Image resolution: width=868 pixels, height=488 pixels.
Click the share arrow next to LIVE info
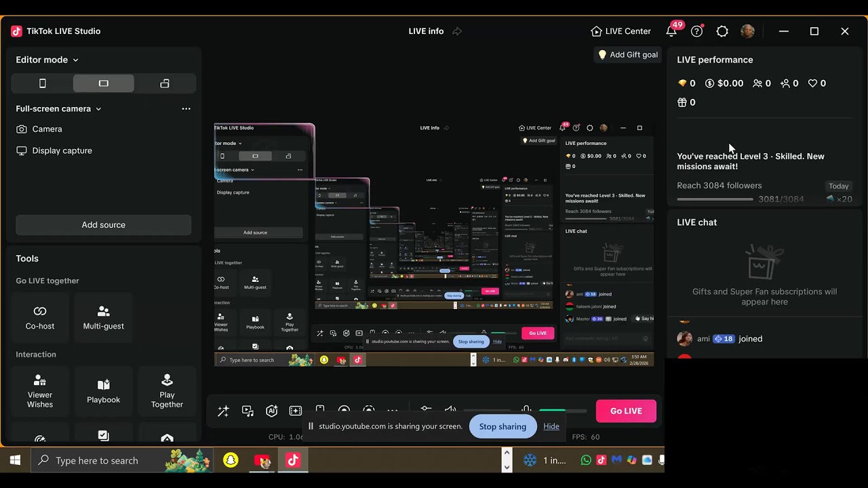click(457, 31)
